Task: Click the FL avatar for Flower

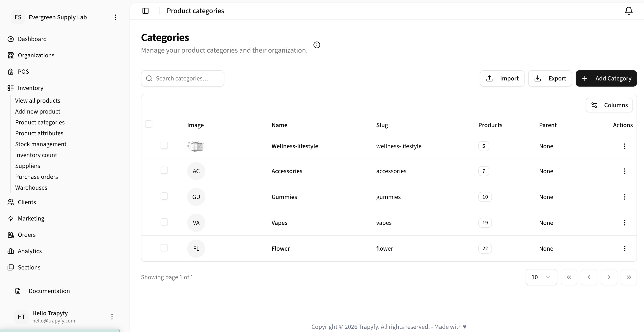Action: click(x=196, y=249)
